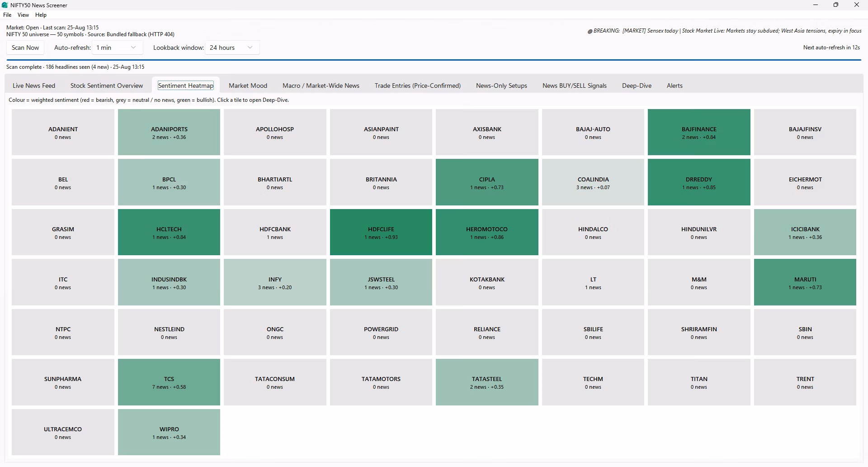Open the ADANIPORTS heatmap tile

click(x=169, y=132)
